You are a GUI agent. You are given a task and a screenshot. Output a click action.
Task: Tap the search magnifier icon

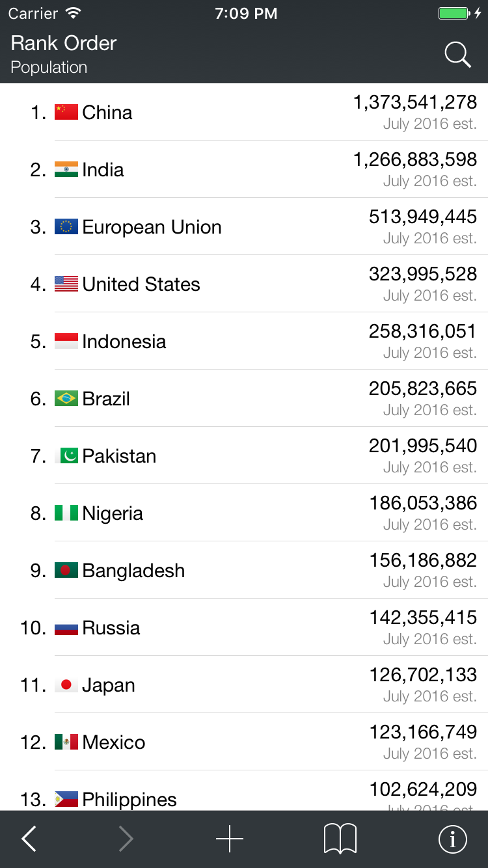pyautogui.click(x=457, y=55)
